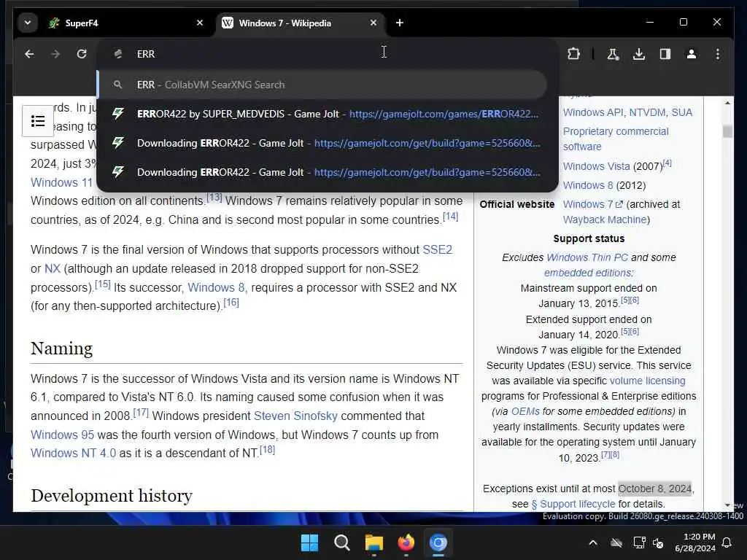Viewport: 747px width, 560px height.
Task: Jump to citation 15
Action: point(102,284)
